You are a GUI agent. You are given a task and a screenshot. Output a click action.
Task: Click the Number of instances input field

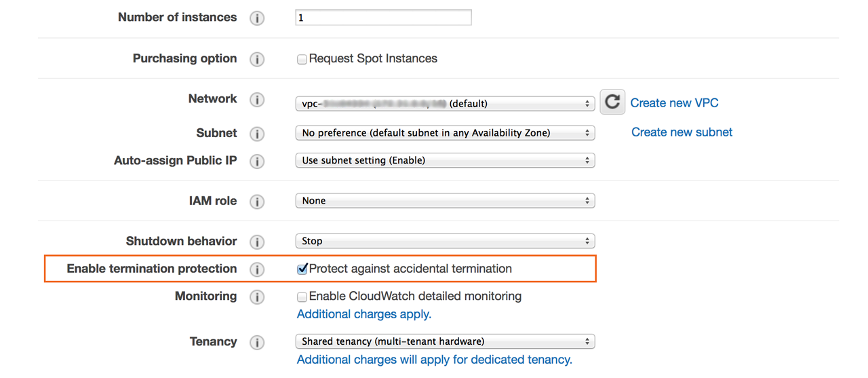coord(383,18)
